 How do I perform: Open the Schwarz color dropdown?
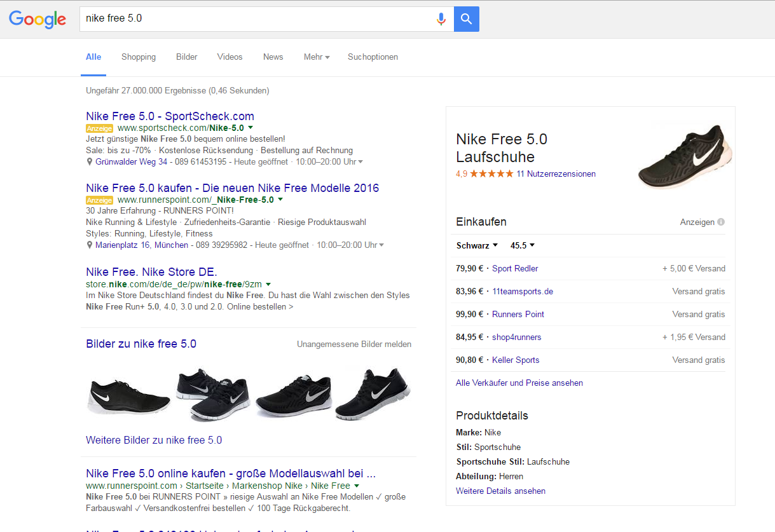coord(477,245)
